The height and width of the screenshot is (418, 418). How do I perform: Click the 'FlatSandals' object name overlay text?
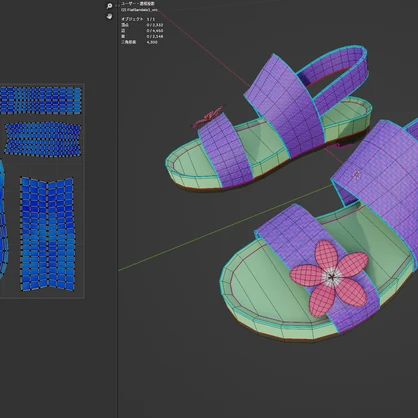(139, 10)
